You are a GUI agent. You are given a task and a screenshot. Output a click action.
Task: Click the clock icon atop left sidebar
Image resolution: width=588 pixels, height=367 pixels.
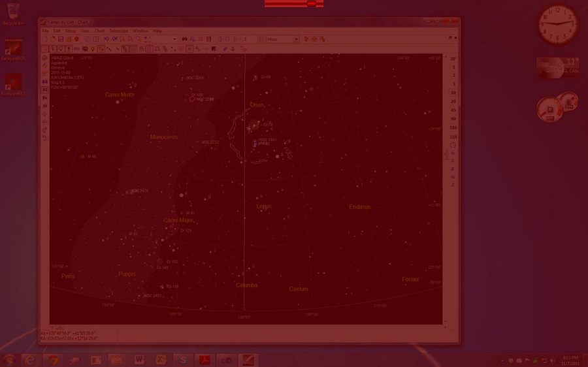[44, 57]
